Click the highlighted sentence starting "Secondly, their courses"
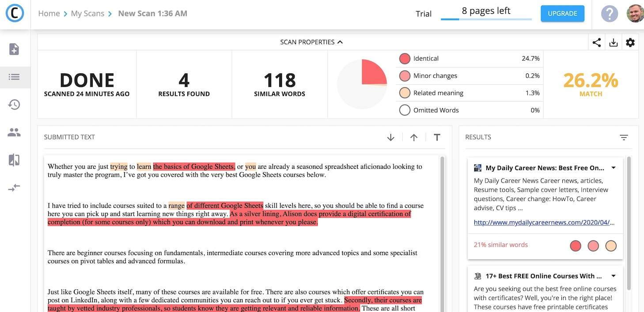 [235, 304]
